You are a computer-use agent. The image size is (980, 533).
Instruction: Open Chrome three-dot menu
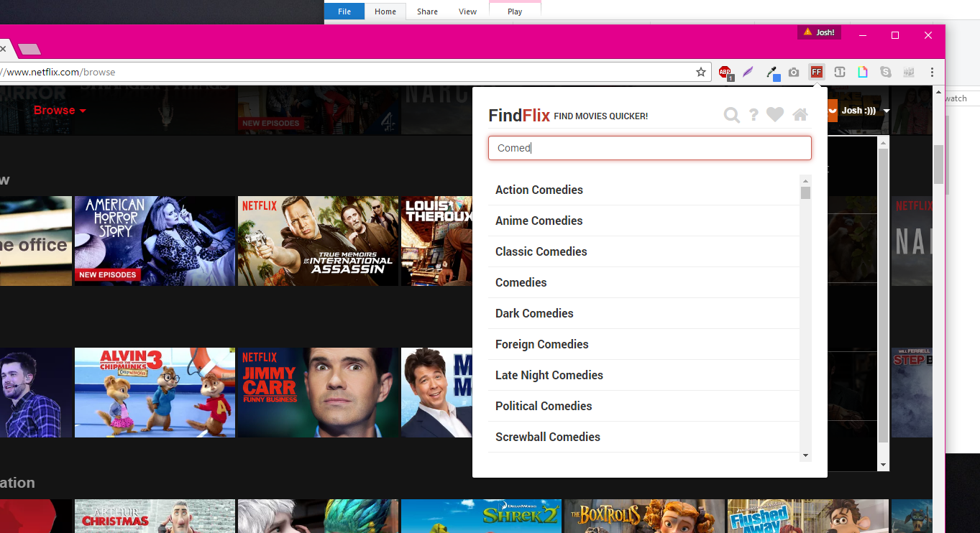(933, 72)
